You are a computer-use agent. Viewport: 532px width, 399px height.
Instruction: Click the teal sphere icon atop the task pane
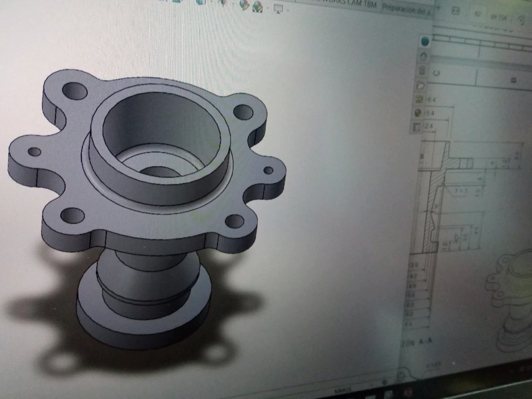pyautogui.click(x=425, y=41)
